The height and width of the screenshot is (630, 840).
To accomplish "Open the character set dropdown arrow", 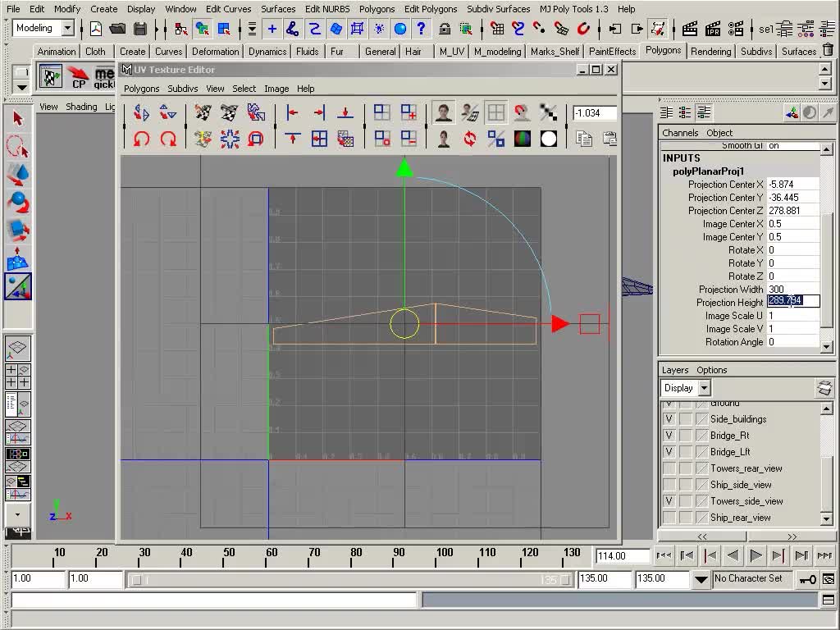I will point(701,579).
